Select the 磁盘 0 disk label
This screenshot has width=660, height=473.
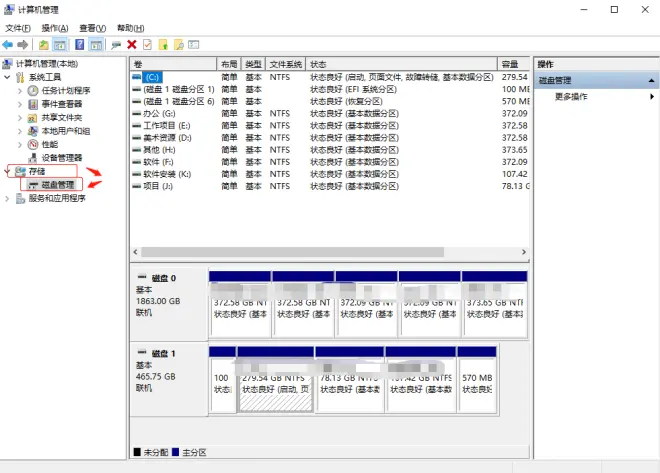162,278
